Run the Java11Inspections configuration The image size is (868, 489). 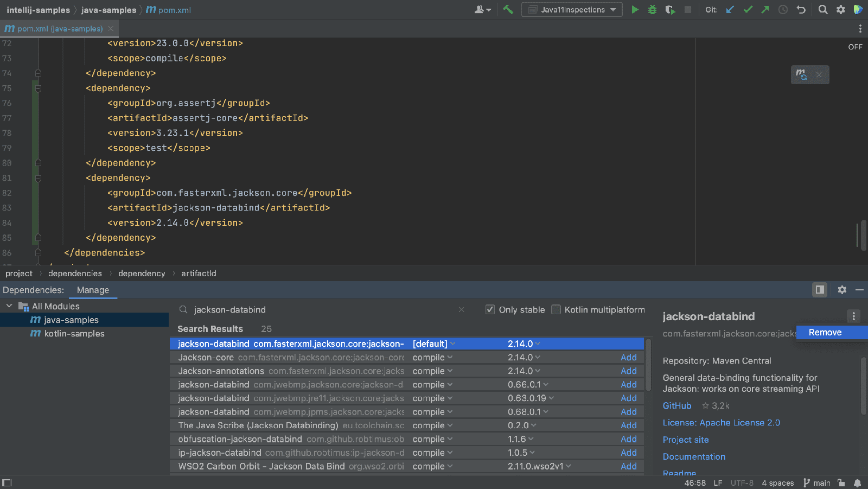[635, 10]
